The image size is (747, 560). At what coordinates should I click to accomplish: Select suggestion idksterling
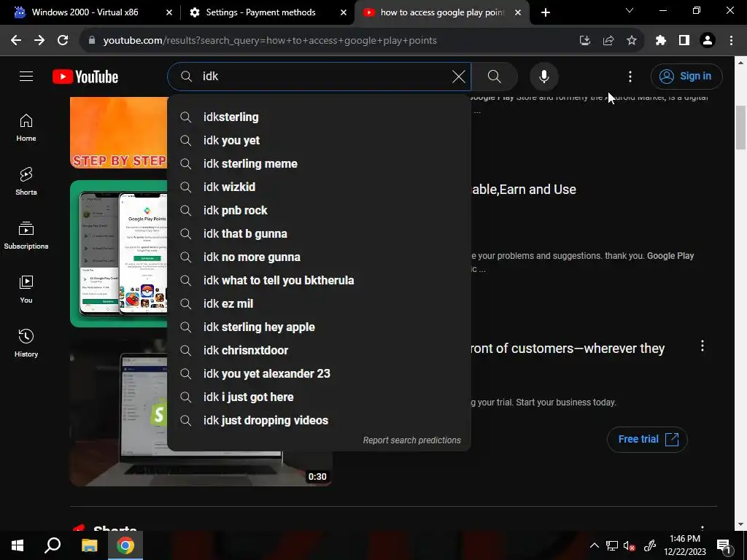tap(320, 117)
